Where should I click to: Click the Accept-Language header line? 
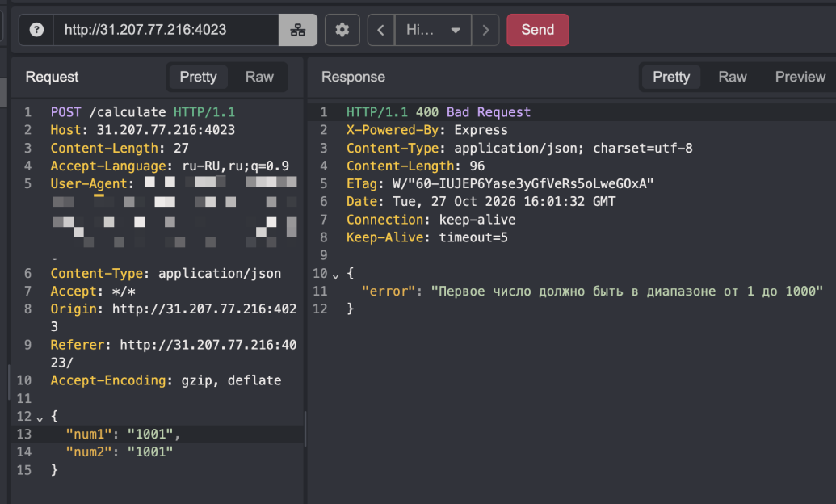170,166
